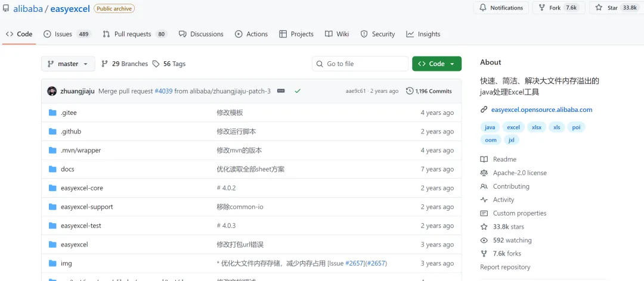Click the docs folder icon
This screenshot has height=281, width=644.
(x=52, y=169)
